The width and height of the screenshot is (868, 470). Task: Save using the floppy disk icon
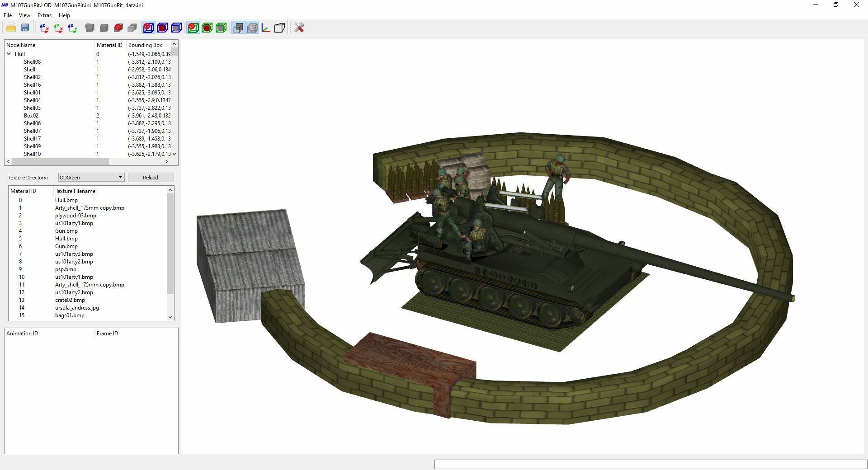(x=25, y=28)
